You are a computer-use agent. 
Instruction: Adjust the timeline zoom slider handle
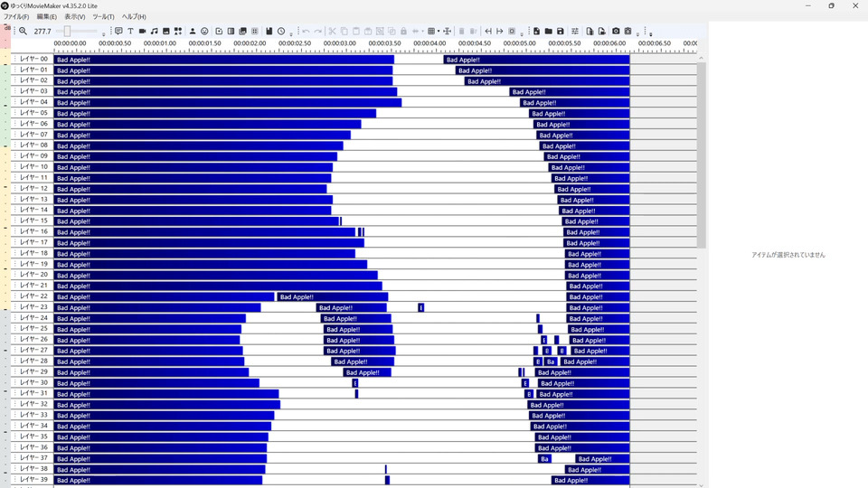coord(67,31)
